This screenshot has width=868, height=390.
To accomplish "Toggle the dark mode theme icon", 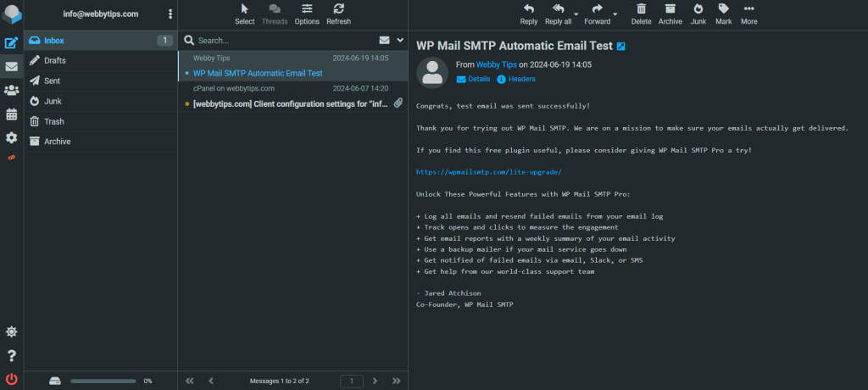I will point(12,331).
